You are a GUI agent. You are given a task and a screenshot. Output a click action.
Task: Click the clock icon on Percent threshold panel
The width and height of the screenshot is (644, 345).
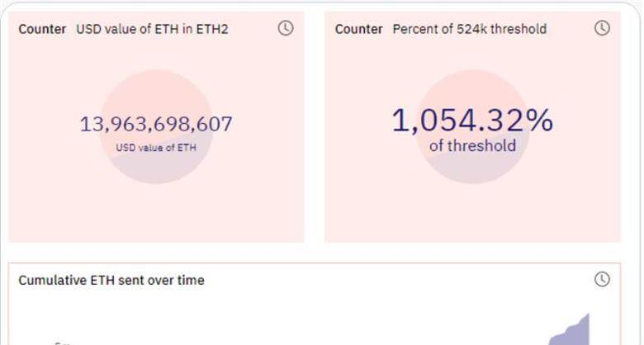coord(602,28)
